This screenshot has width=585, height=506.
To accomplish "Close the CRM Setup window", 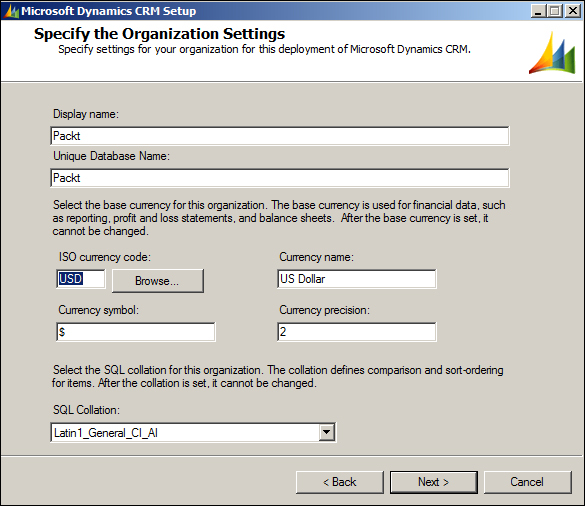I will coord(572,11).
